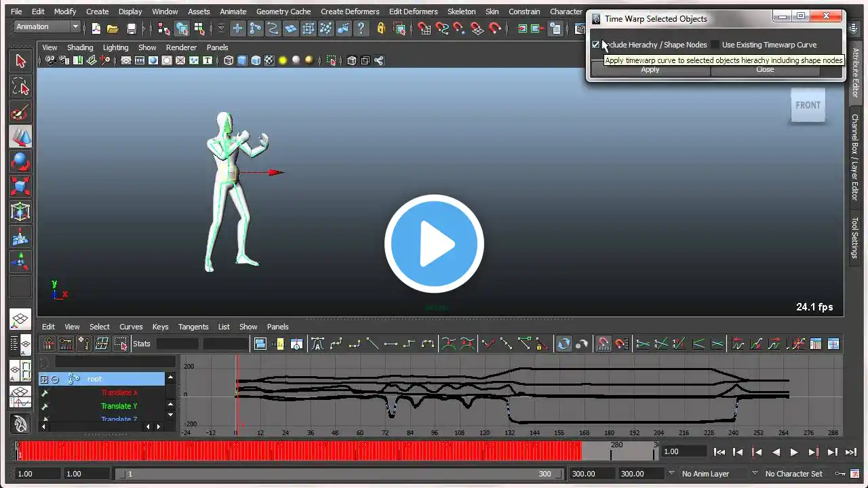Select the arrow Select tool in toolbox
This screenshot has height=488, width=868.
(20, 61)
